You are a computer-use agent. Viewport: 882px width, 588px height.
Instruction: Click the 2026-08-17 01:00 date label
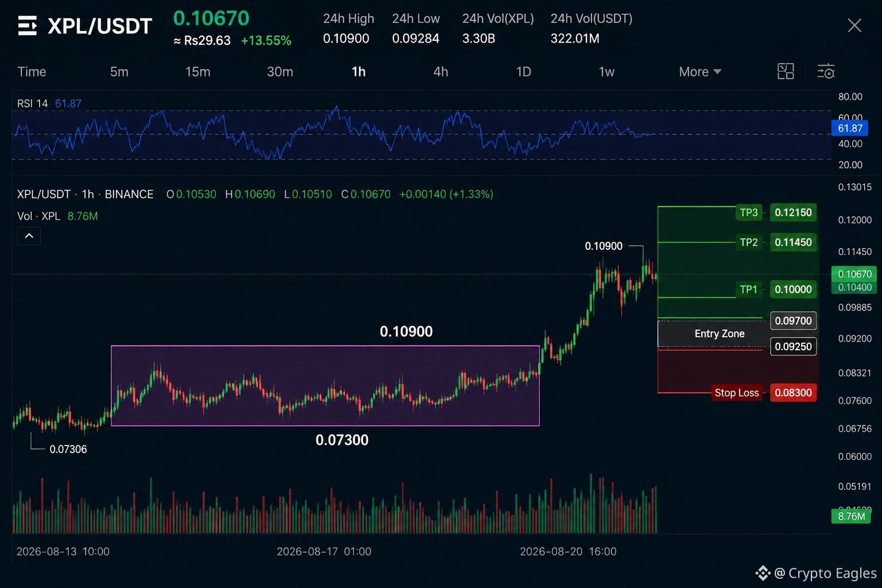point(324,552)
